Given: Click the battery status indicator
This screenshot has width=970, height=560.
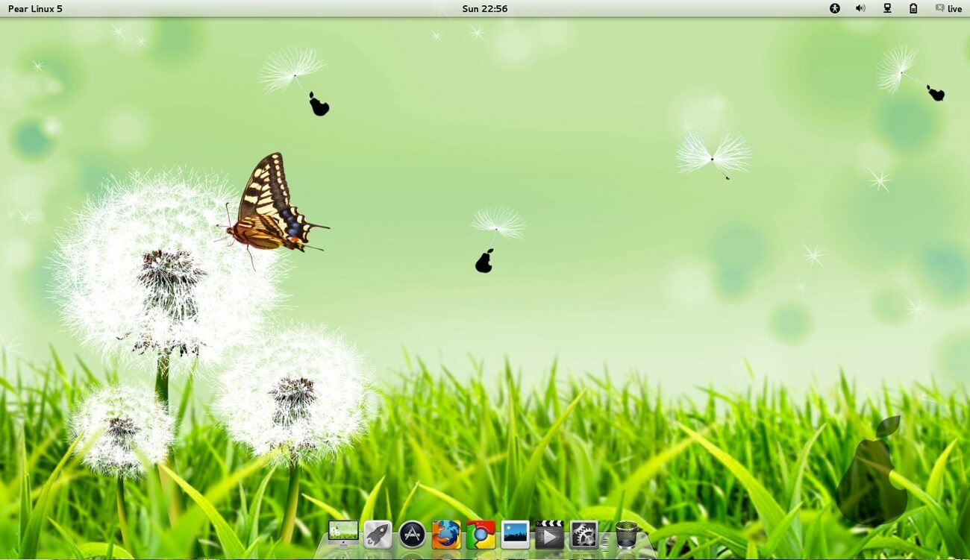Looking at the screenshot, I should pos(913,8).
